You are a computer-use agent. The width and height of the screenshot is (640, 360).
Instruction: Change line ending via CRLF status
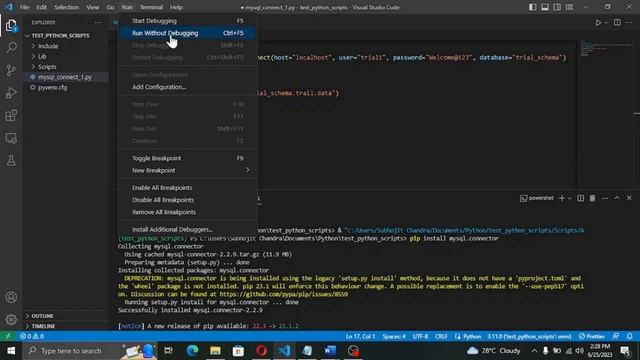coord(441,336)
